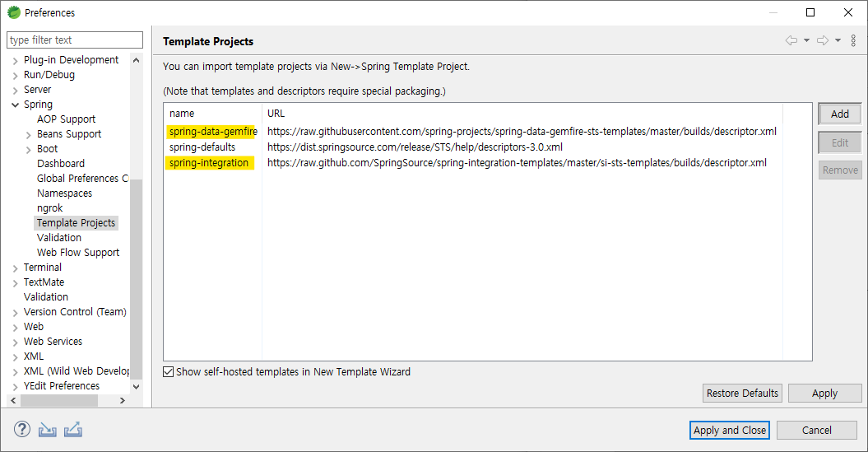Select Template Projects tree item
This screenshot has width=868, height=452.
tap(76, 222)
